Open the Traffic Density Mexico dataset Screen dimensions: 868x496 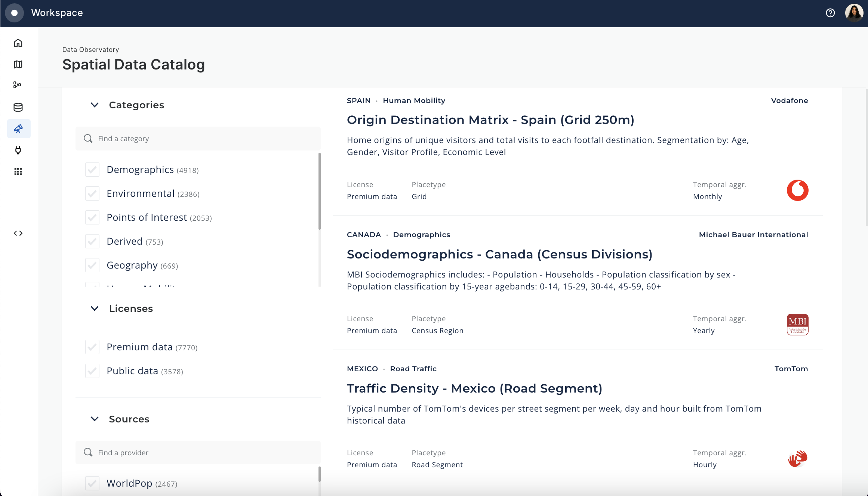474,388
